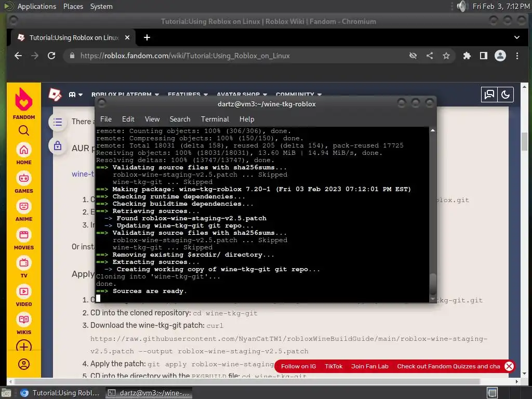
Task: Bookmark this page with star icon
Action: click(x=446, y=56)
